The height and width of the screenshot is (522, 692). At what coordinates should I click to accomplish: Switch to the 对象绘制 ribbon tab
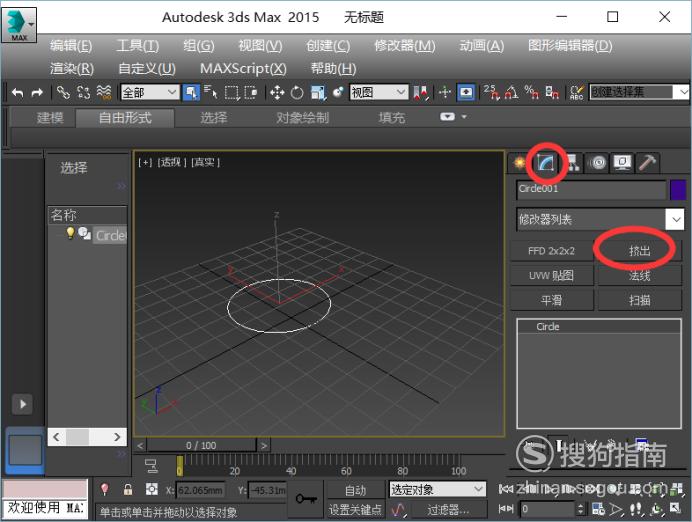tap(303, 118)
